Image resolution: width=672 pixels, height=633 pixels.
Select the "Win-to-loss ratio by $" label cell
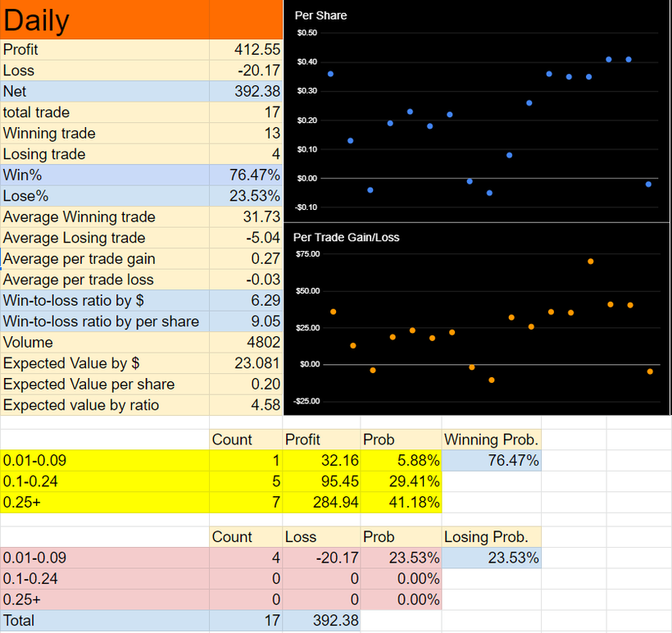pyautogui.click(x=105, y=301)
